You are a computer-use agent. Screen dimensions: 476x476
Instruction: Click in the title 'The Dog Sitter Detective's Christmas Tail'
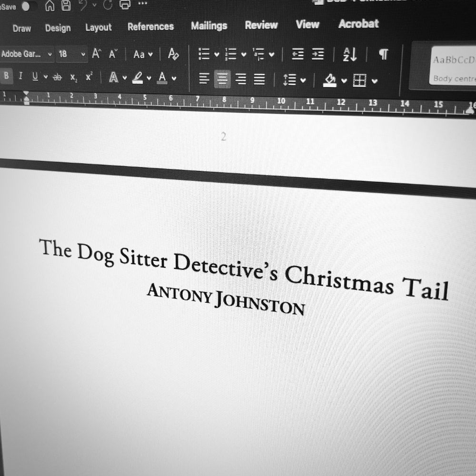point(244,269)
